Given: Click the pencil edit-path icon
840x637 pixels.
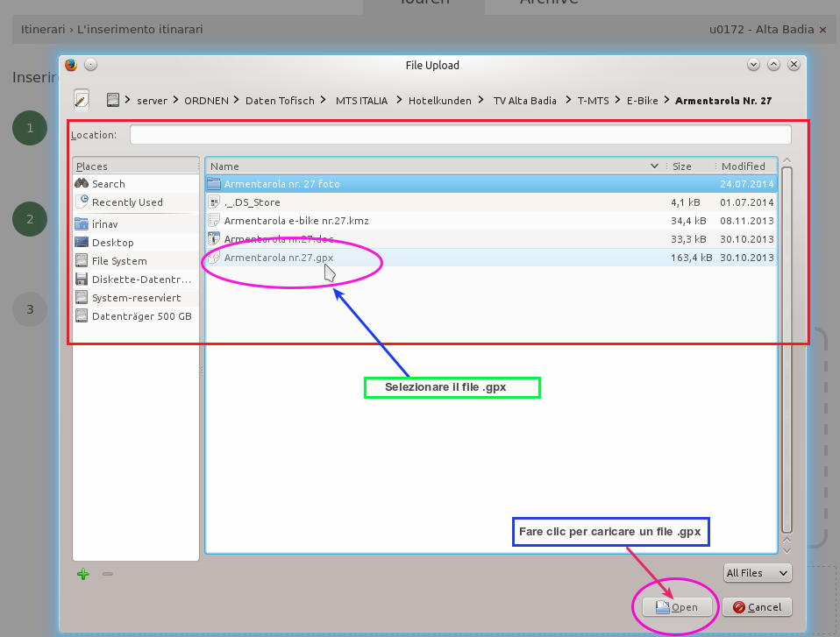Looking at the screenshot, I should pyautogui.click(x=82, y=100).
